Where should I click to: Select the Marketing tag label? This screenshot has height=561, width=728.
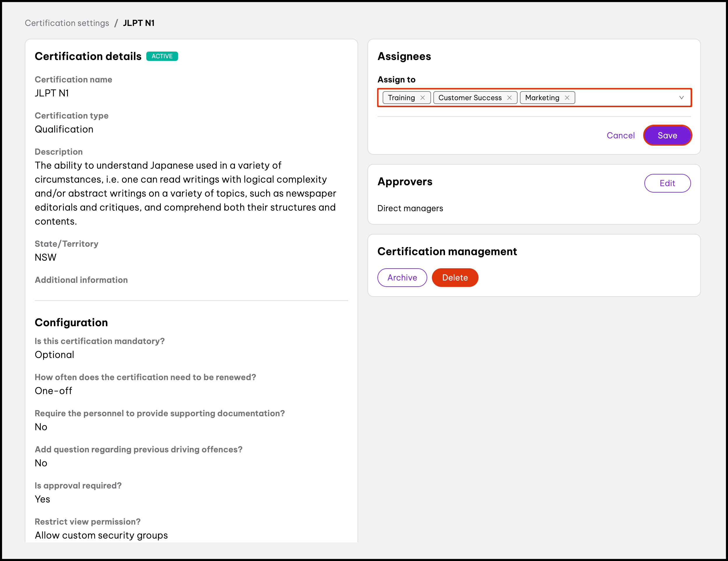tap(542, 98)
